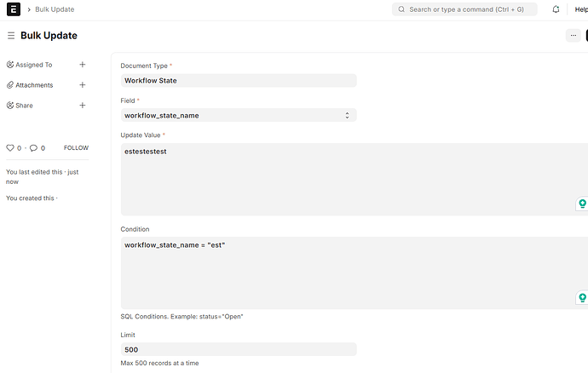The height and width of the screenshot is (373, 588).
Task: Like this document with heart icon
Action: point(10,148)
